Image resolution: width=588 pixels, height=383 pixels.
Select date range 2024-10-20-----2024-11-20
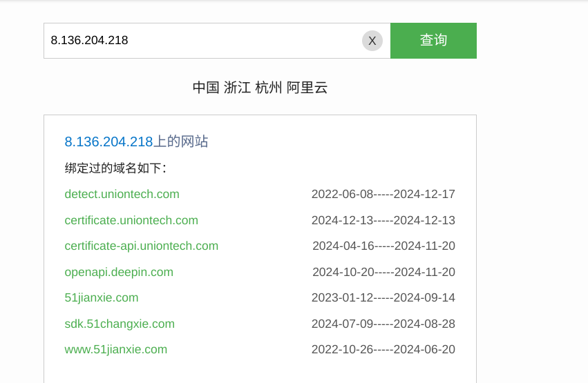tap(383, 272)
